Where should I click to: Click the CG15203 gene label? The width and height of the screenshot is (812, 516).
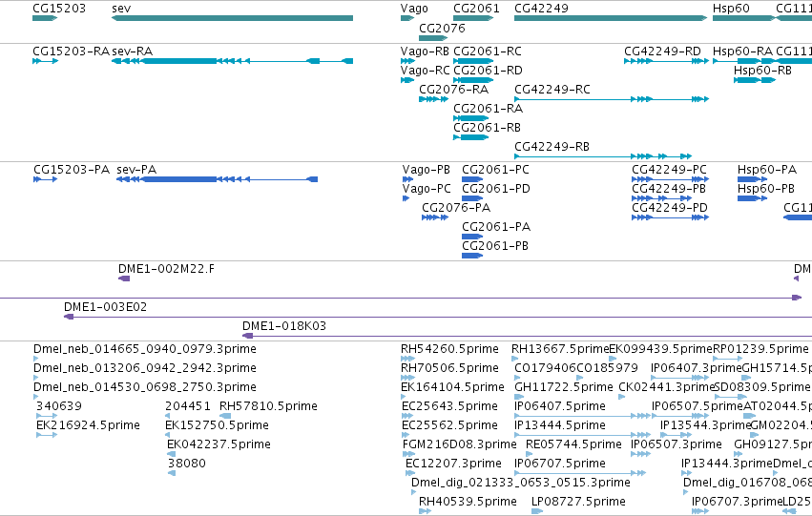pyautogui.click(x=59, y=9)
